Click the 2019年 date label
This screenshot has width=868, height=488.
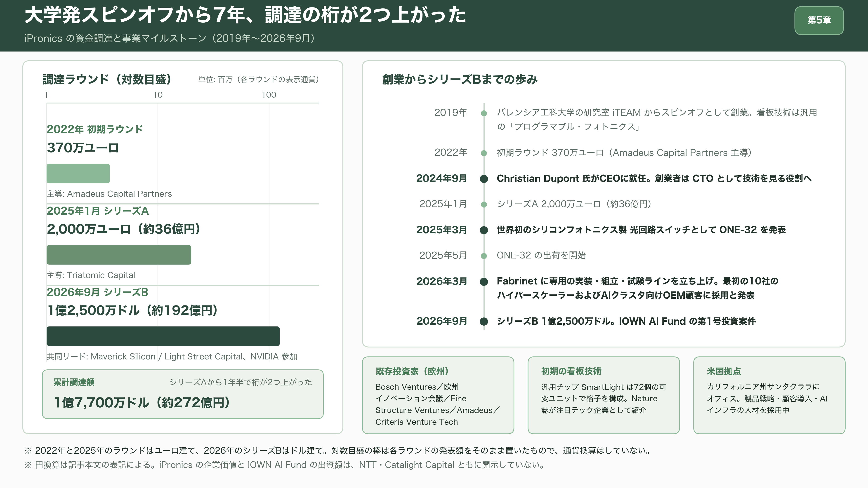point(451,113)
